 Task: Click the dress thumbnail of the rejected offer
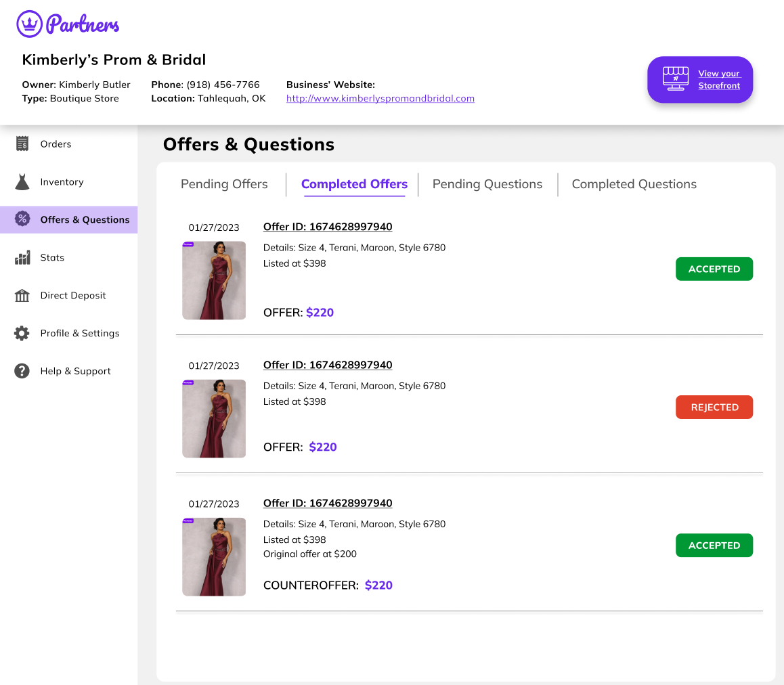(214, 418)
